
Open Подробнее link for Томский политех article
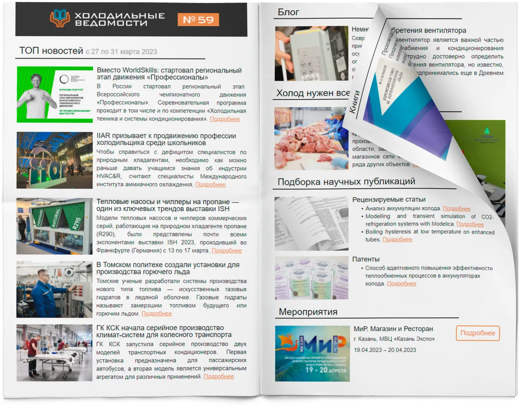click(156, 314)
